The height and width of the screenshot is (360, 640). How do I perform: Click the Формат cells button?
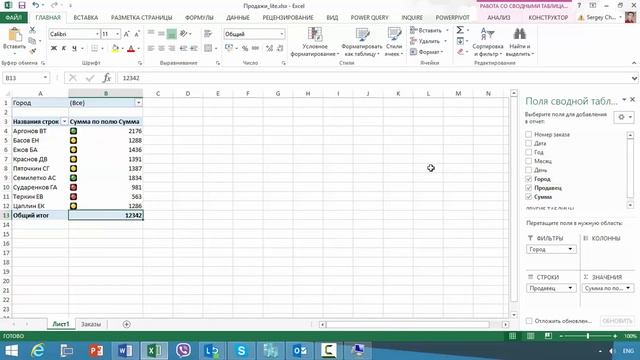point(427,52)
